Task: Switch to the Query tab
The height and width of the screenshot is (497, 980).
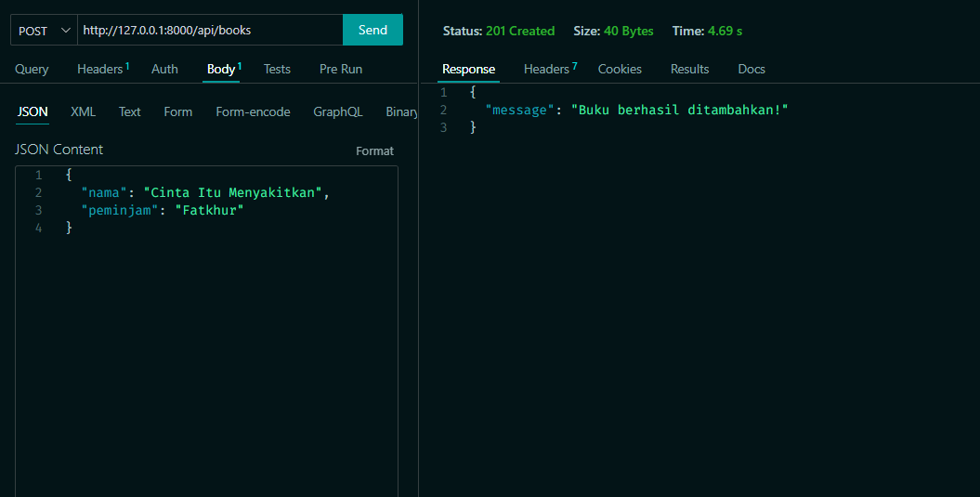Action: [x=32, y=69]
